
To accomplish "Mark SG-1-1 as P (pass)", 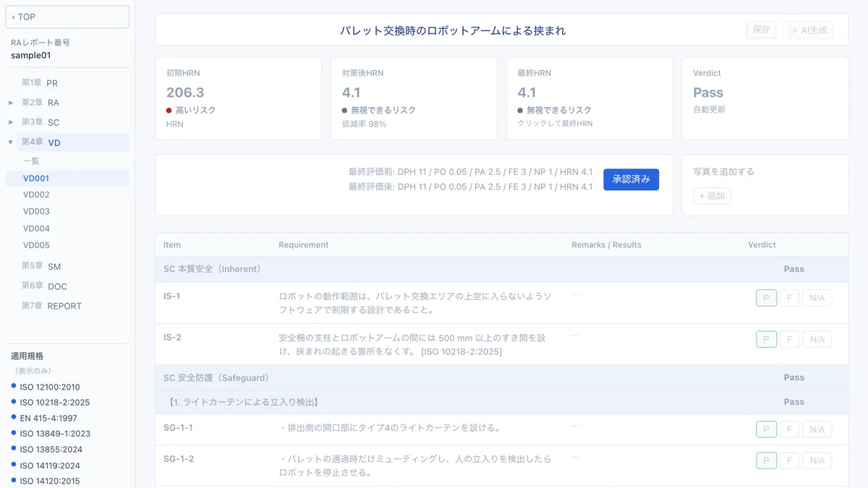I will click(767, 429).
